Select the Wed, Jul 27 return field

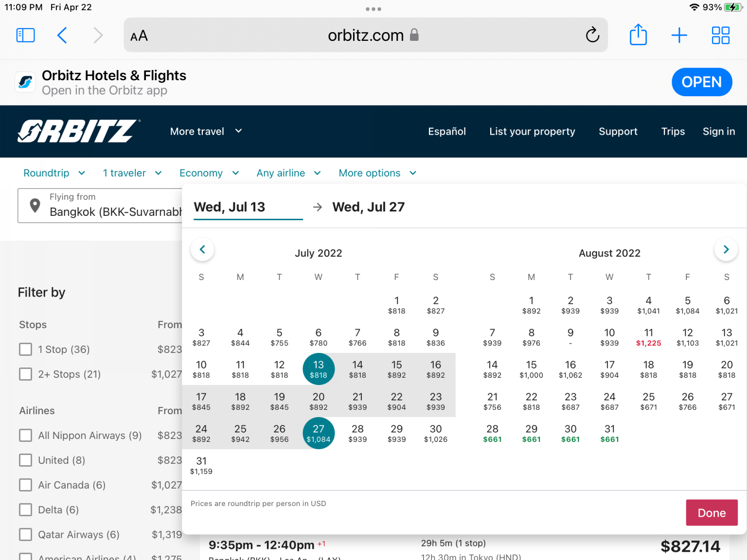click(x=368, y=208)
